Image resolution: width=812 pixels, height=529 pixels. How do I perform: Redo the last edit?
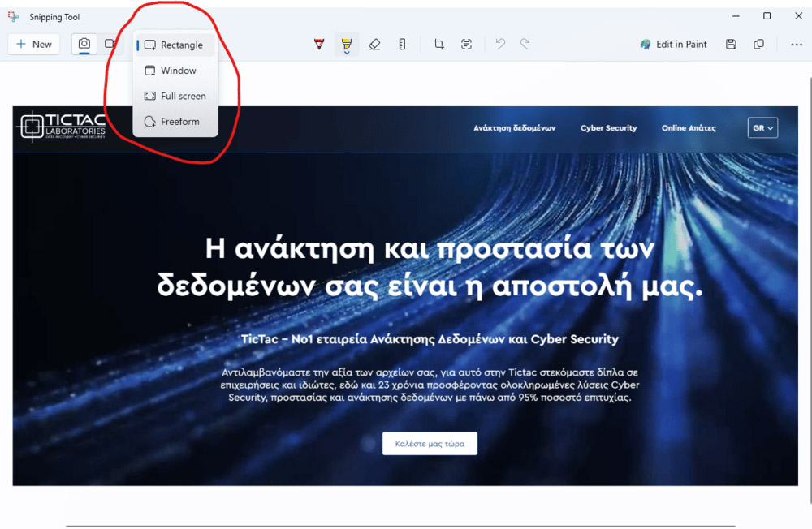[x=525, y=45]
